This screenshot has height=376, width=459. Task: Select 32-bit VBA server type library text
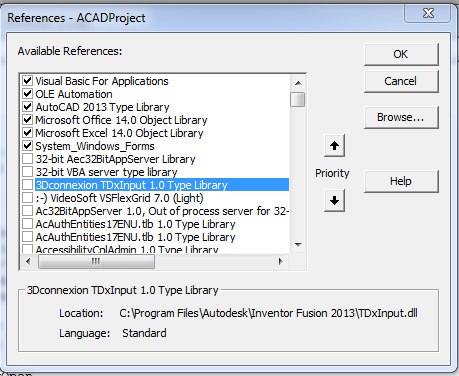pyautogui.click(x=106, y=172)
